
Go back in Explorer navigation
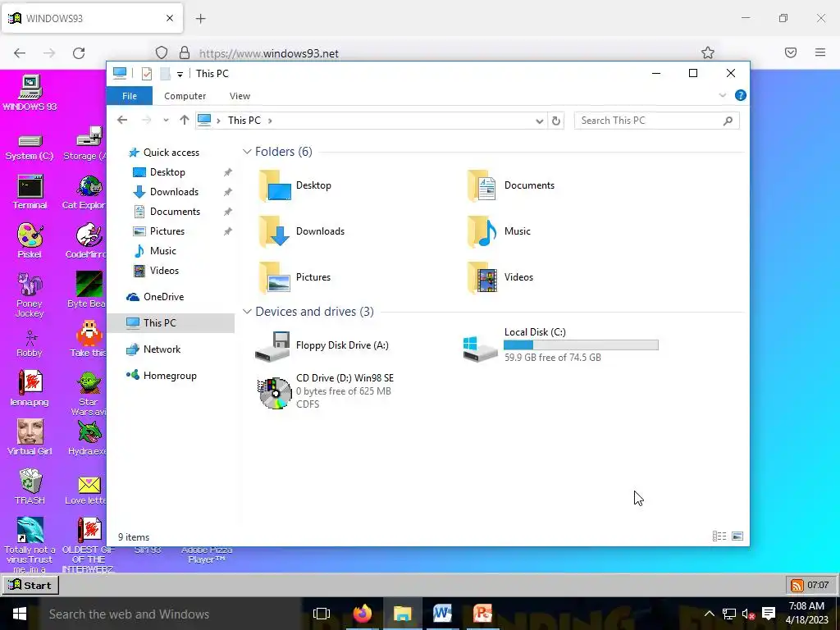(122, 120)
